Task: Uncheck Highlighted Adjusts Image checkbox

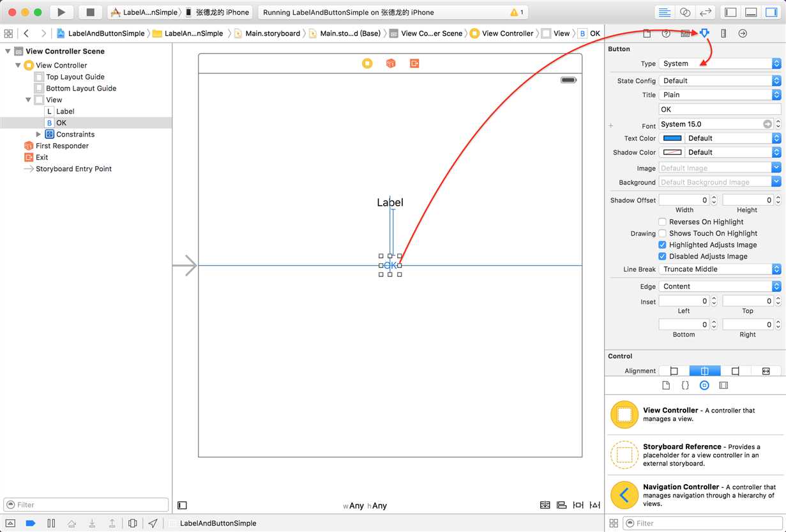Action: coord(662,245)
